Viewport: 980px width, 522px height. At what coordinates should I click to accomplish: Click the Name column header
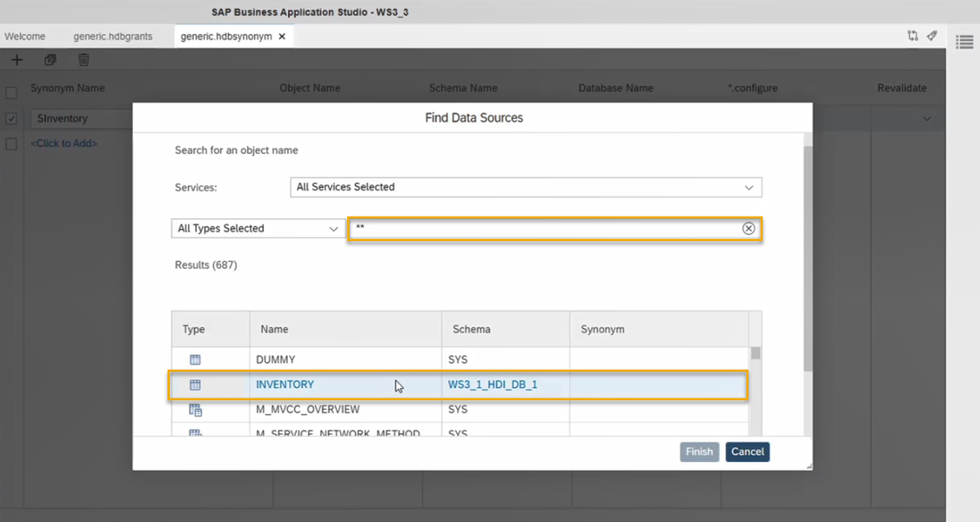click(x=346, y=329)
